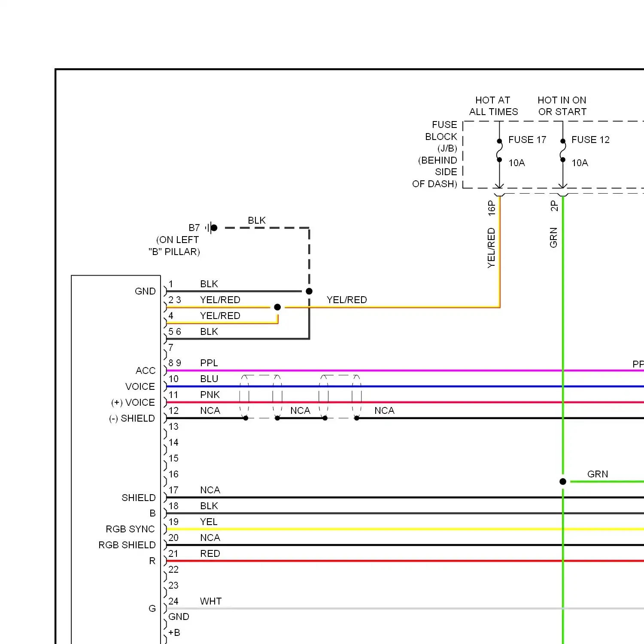
Task: Click the green wire splice dot below pin 16 level
Action: [x=563, y=482]
